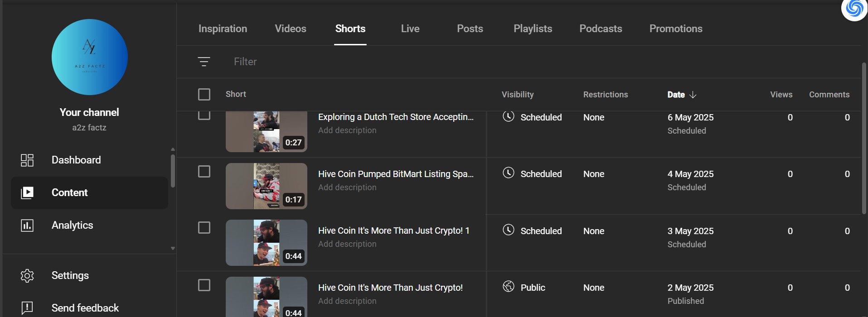
Task: Sort by the Views column header
Action: [781, 95]
